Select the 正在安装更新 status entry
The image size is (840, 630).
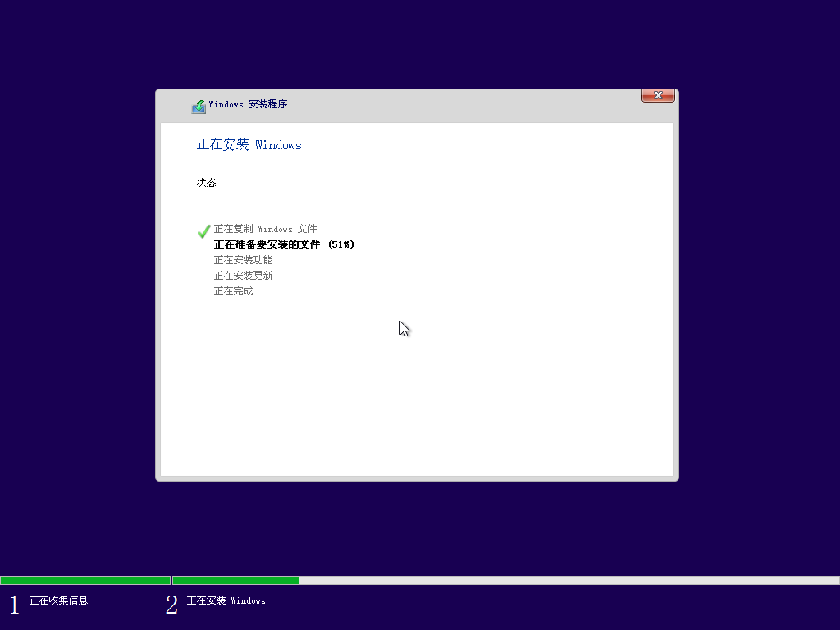(x=244, y=276)
